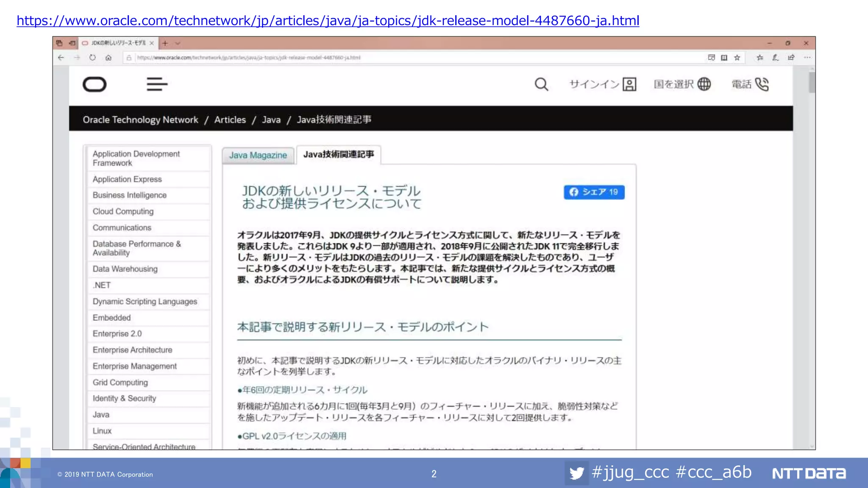Open the favorites hub icon
Viewport: 868px width, 488px height.
(x=760, y=58)
